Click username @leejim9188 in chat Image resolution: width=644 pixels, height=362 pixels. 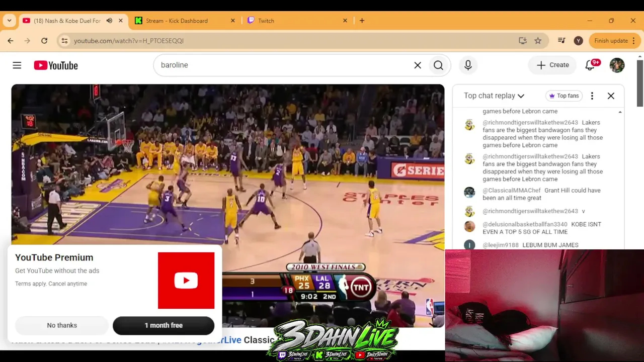point(501,245)
